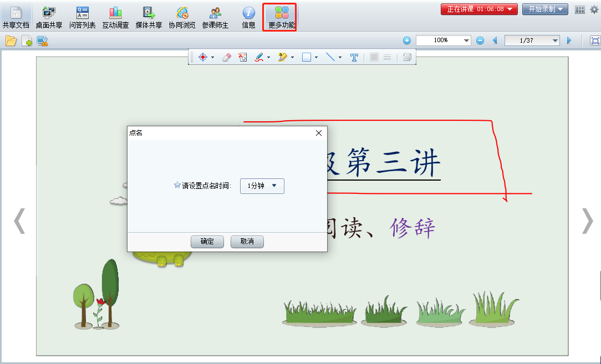Click the open folder icon
The width and height of the screenshot is (601, 364).
point(11,40)
